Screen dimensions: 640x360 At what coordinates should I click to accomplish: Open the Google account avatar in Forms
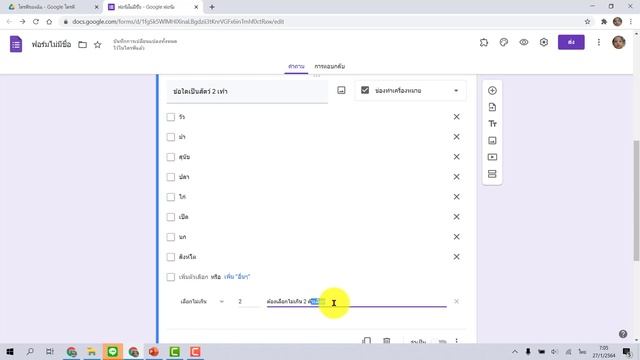[x=619, y=42]
